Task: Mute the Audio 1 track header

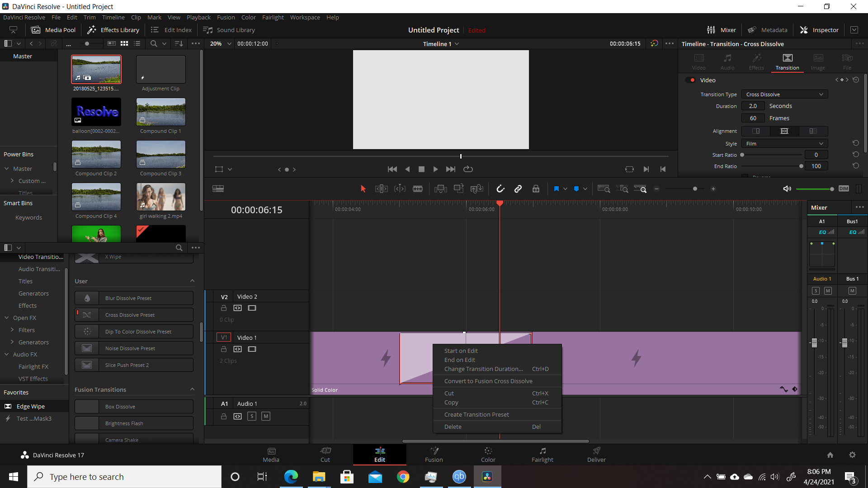Action: (x=266, y=416)
